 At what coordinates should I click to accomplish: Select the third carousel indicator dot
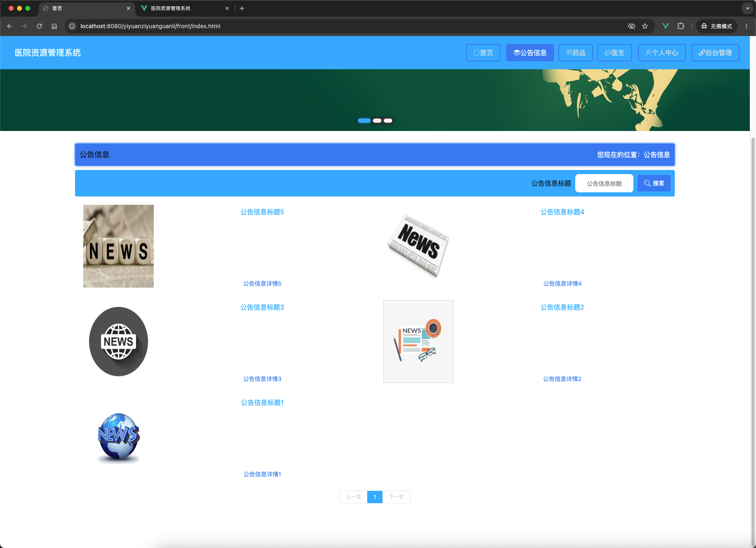pyautogui.click(x=388, y=121)
